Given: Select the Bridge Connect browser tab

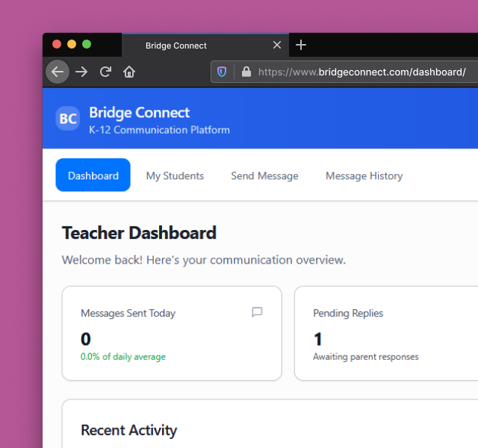Looking at the screenshot, I should coord(205,46).
